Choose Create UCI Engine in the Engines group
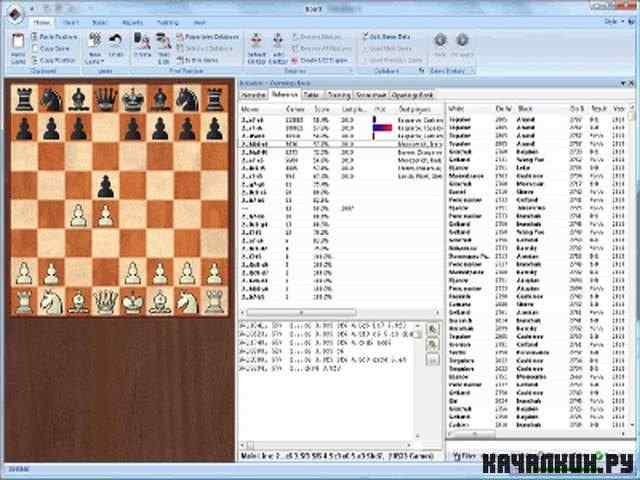 tap(320, 60)
